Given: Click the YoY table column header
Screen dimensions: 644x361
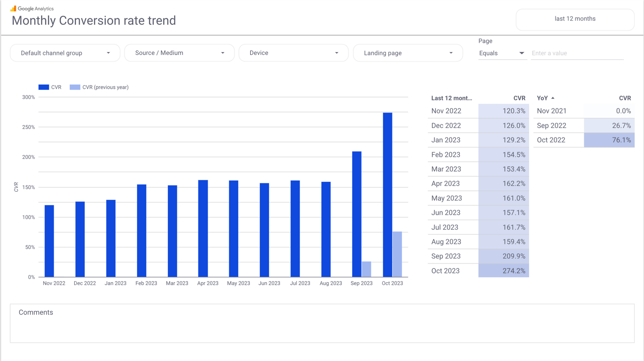Looking at the screenshot, I should [x=542, y=98].
